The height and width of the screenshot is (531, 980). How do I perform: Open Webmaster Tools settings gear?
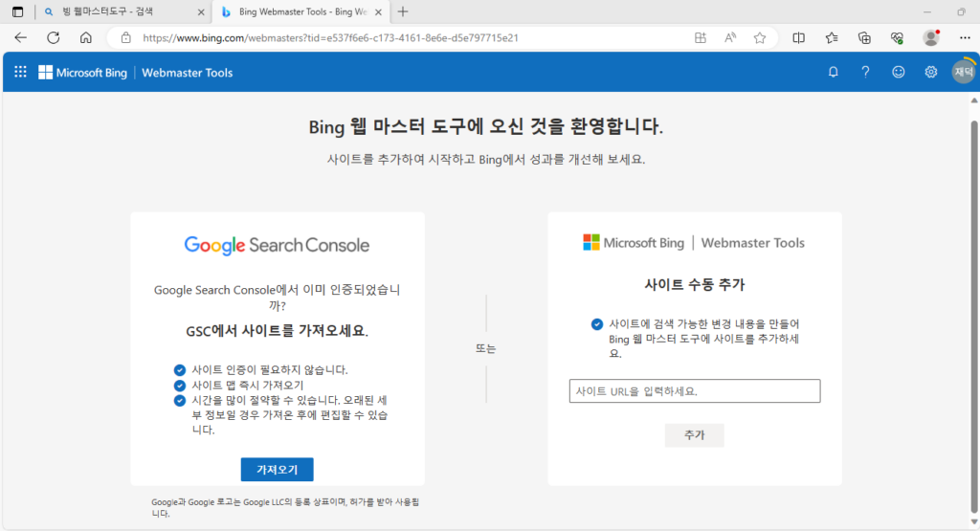click(930, 72)
